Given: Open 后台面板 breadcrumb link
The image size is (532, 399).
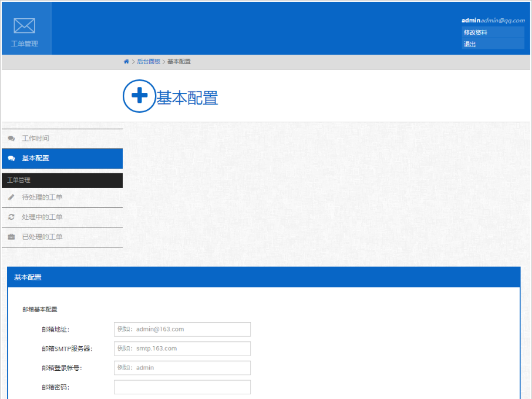Looking at the screenshot, I should point(149,62).
